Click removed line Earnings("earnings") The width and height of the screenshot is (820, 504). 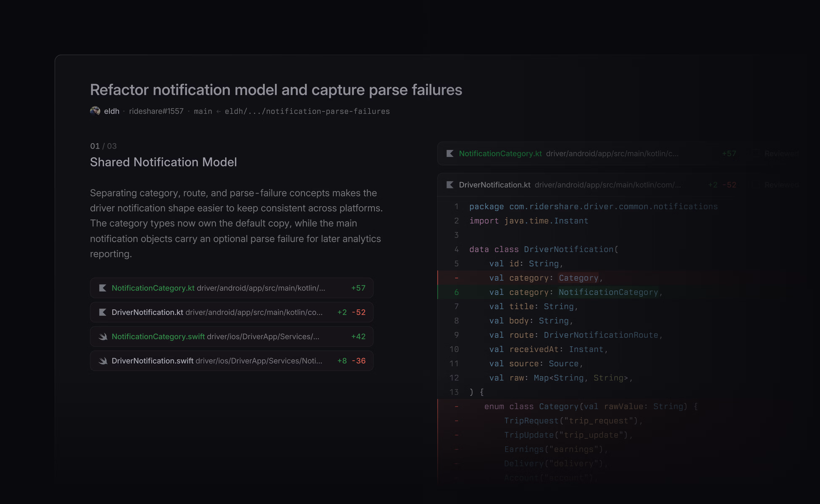pos(556,450)
